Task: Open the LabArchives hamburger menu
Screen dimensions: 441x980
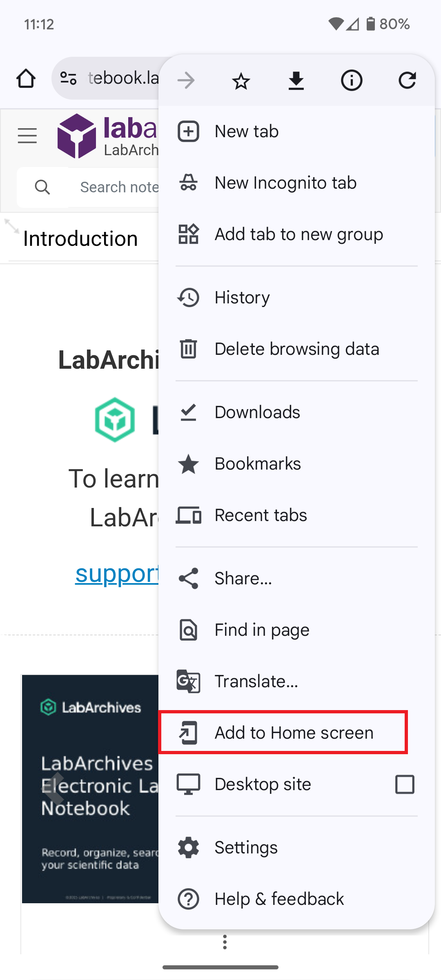Action: tap(27, 136)
